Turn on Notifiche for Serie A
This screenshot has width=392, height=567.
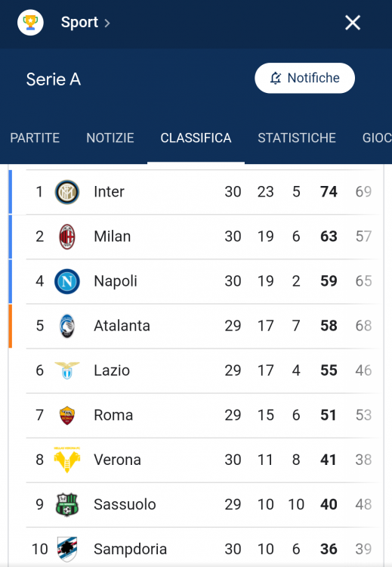coord(304,78)
